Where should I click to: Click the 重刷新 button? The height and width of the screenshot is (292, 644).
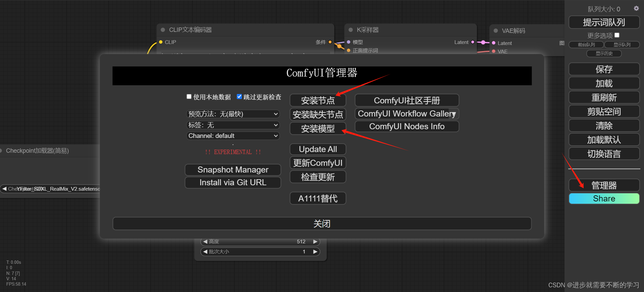tap(604, 97)
